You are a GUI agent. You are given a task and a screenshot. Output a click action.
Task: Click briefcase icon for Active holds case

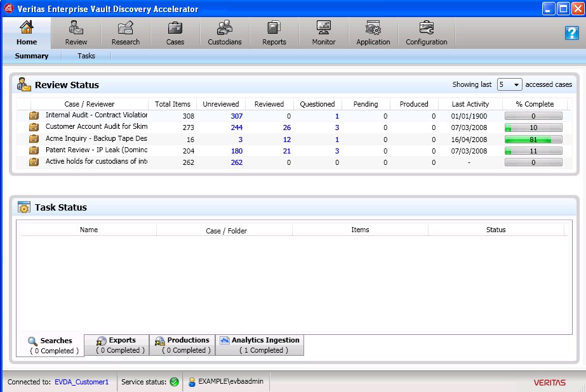coord(34,162)
